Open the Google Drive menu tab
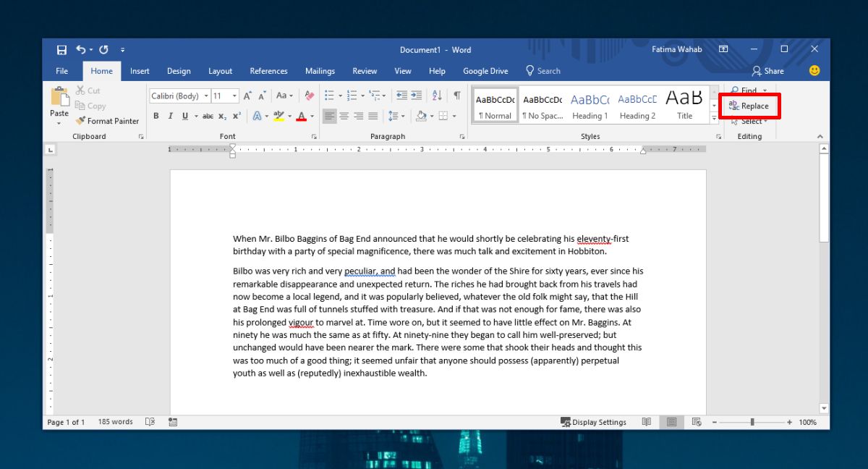868x469 pixels. click(485, 70)
